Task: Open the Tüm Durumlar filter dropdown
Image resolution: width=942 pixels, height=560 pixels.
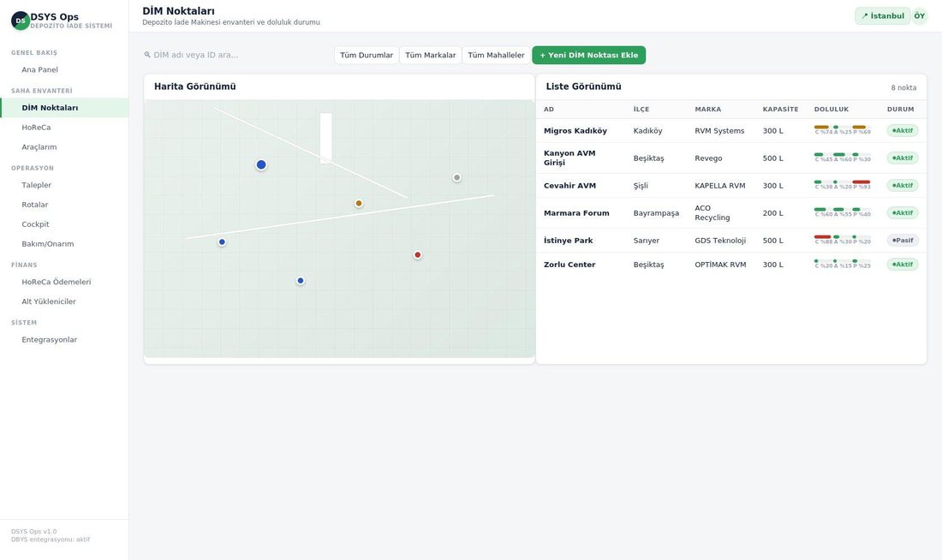Action: (367, 55)
